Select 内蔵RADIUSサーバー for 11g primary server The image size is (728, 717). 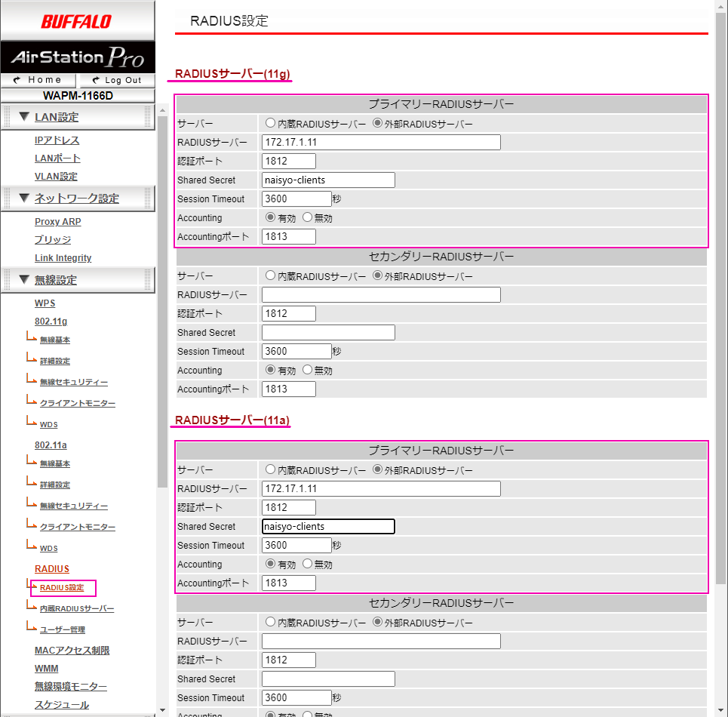click(270, 123)
